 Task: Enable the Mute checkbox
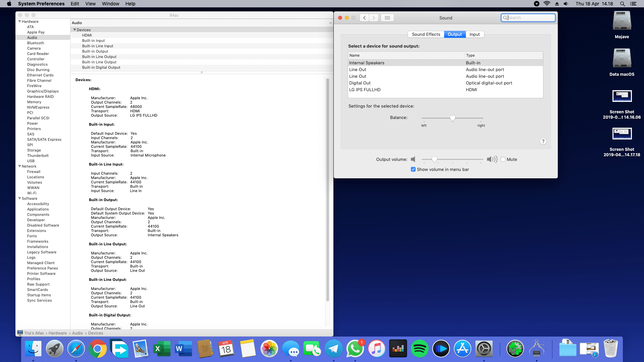tap(503, 159)
